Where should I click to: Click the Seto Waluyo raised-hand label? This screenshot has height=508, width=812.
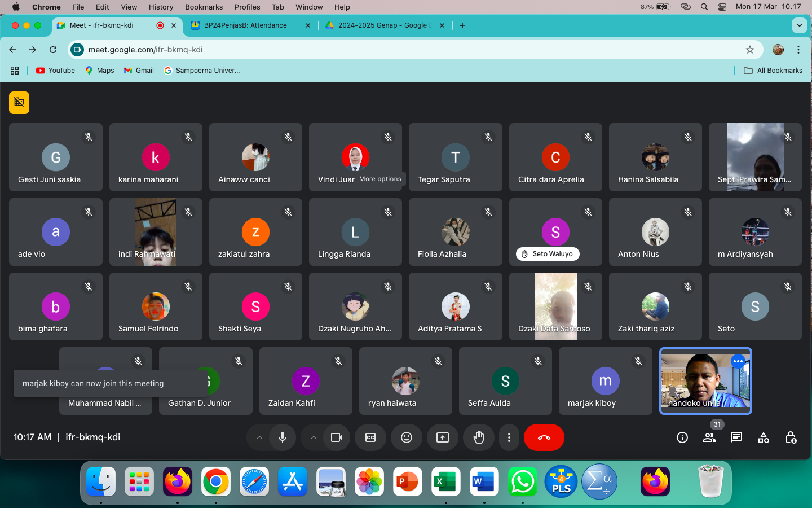[548, 254]
